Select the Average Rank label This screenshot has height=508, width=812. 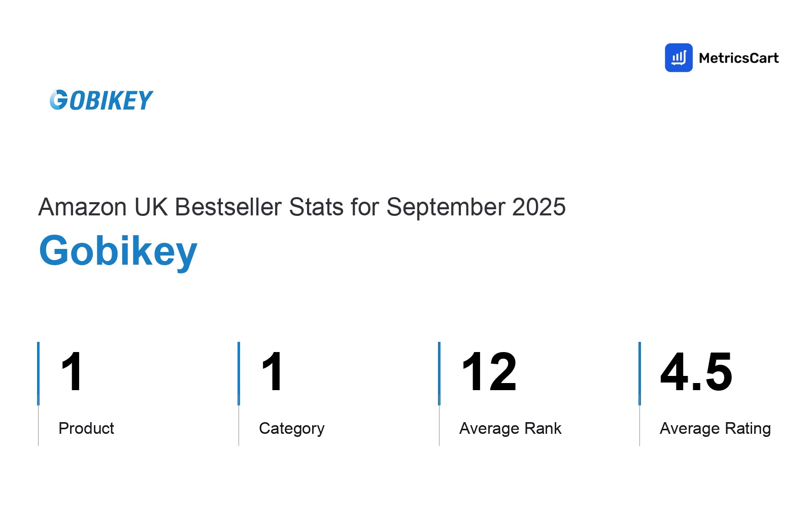click(510, 428)
